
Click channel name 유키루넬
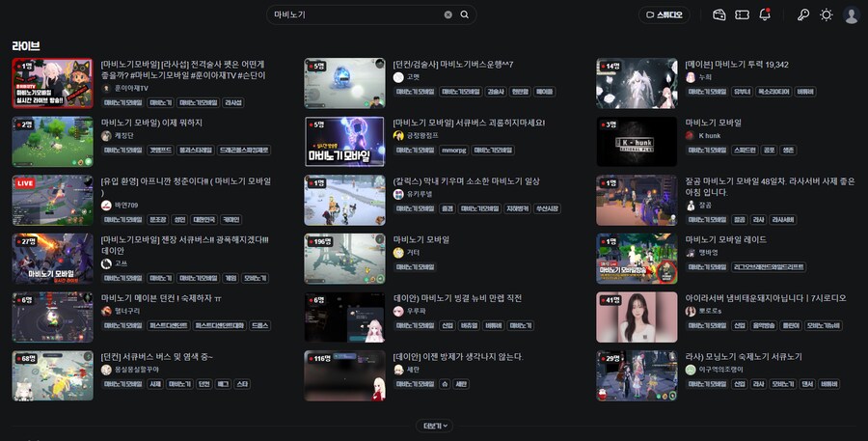coord(420,194)
